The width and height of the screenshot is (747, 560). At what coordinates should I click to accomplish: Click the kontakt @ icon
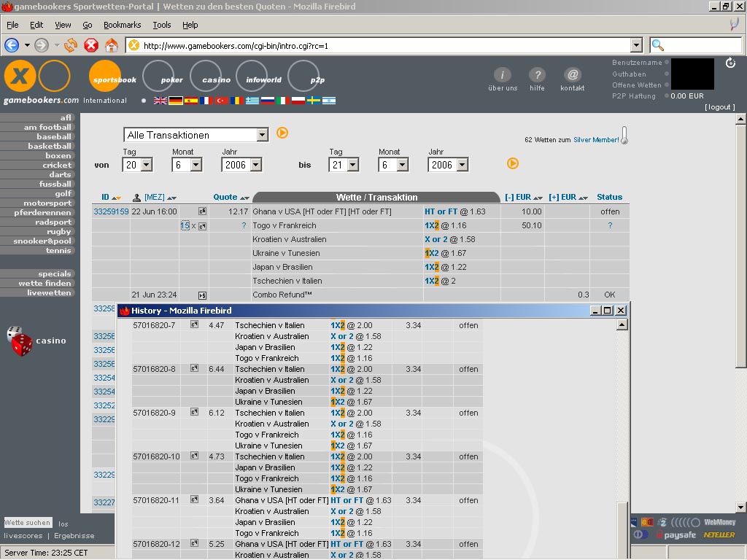[x=573, y=75]
